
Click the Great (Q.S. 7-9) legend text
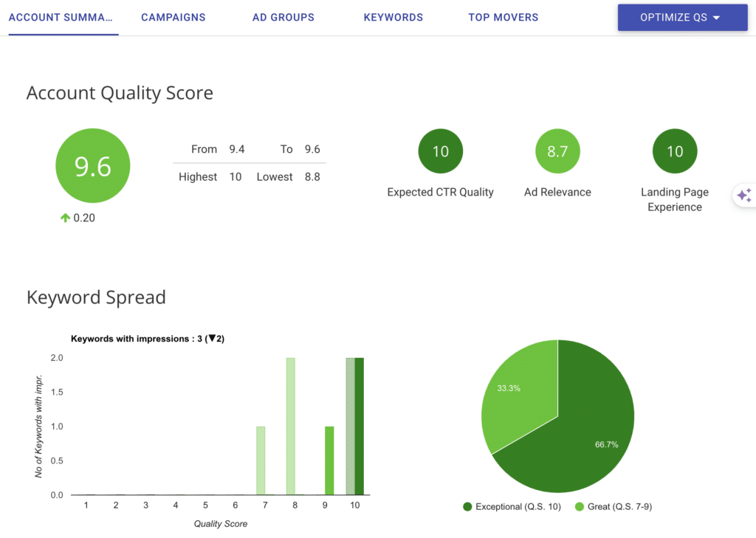pyautogui.click(x=619, y=507)
